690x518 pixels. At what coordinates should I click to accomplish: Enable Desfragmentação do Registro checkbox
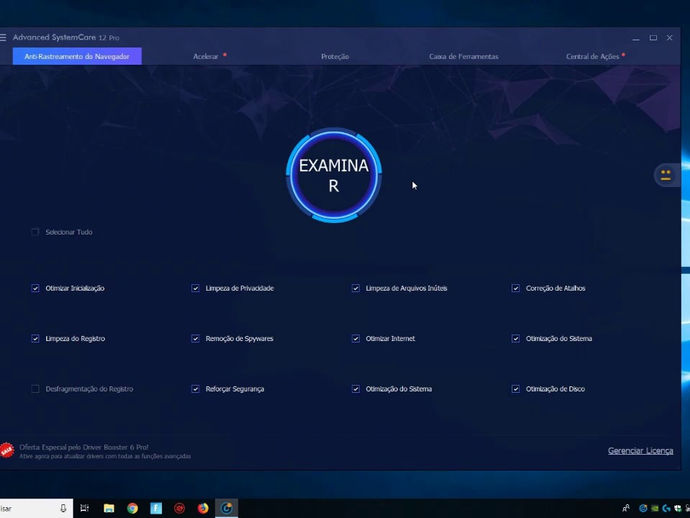click(x=35, y=389)
